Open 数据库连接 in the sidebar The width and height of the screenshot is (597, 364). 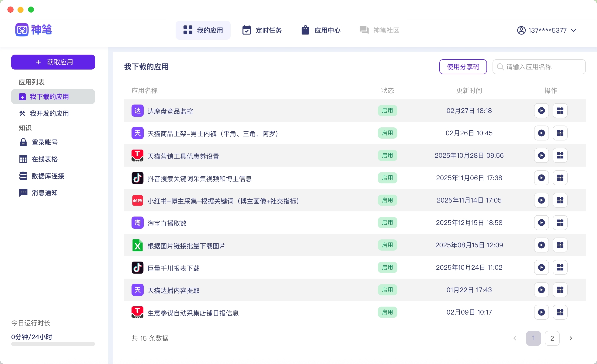pos(48,176)
